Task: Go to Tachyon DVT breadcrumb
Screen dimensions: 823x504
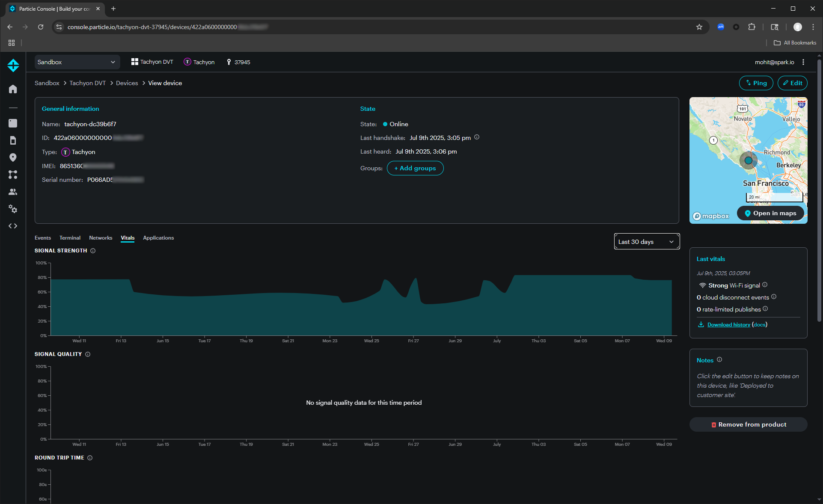Action: [88, 83]
